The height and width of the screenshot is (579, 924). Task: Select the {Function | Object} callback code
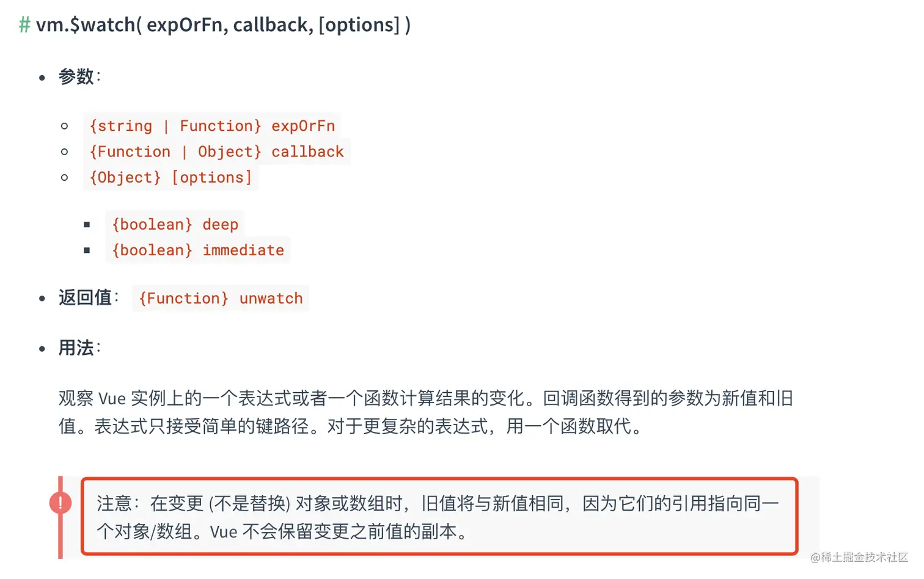pyautogui.click(x=216, y=151)
